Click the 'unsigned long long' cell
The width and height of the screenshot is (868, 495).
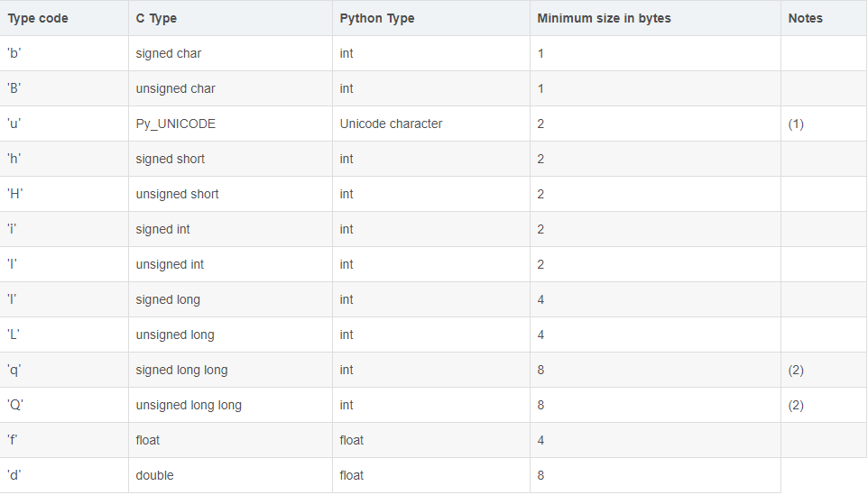[189, 405]
